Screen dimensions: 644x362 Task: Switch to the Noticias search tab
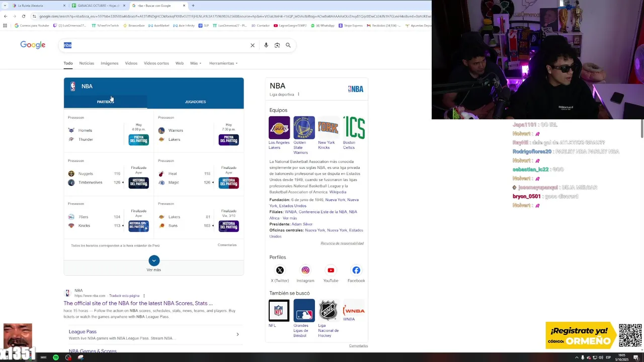pyautogui.click(x=87, y=63)
